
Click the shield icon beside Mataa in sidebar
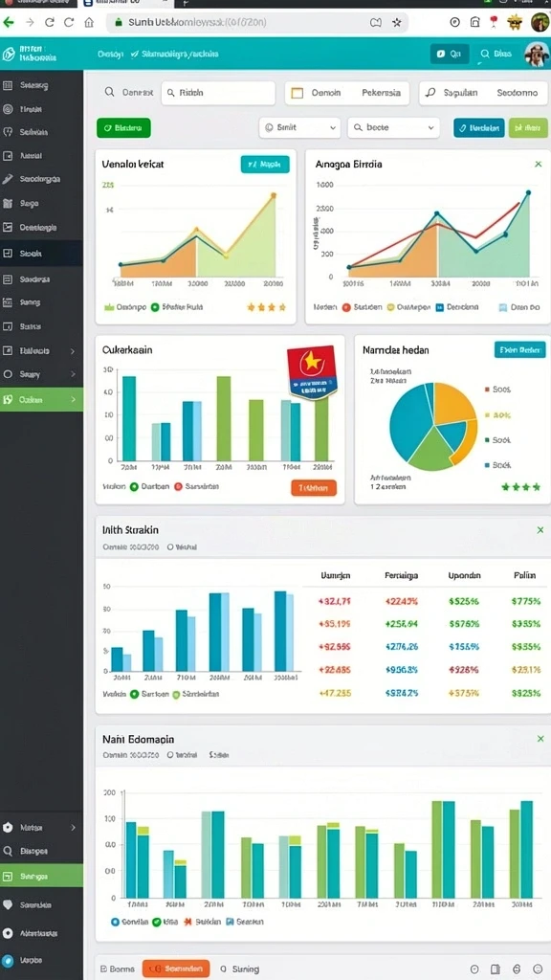coord(8,828)
